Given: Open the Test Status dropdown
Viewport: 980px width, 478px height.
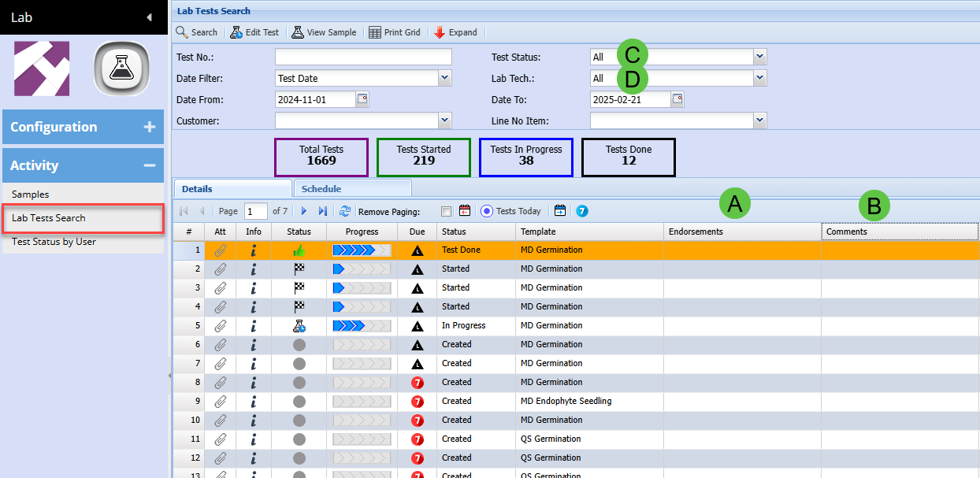Looking at the screenshot, I should coord(759,57).
